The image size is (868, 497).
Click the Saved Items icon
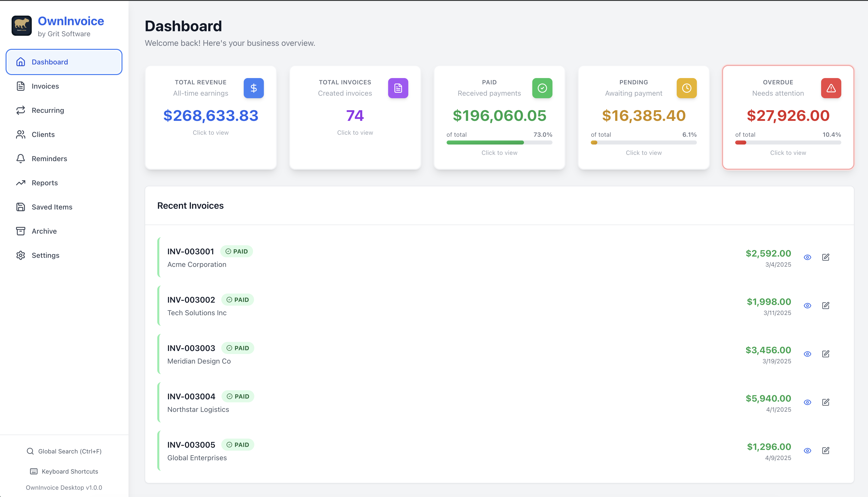coord(20,207)
